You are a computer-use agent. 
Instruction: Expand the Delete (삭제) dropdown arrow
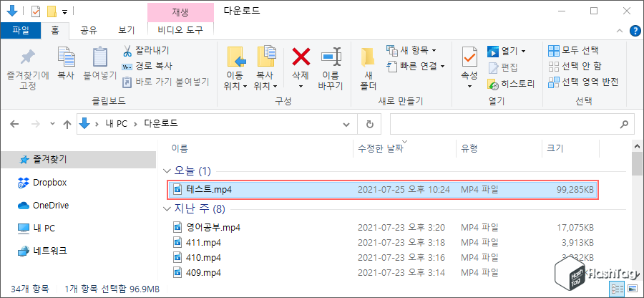(301, 86)
